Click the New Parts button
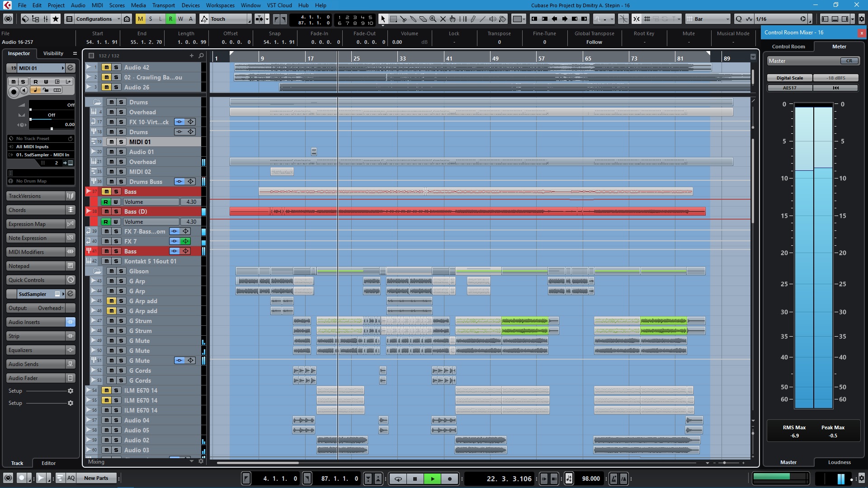868x488 pixels. pos(96,478)
